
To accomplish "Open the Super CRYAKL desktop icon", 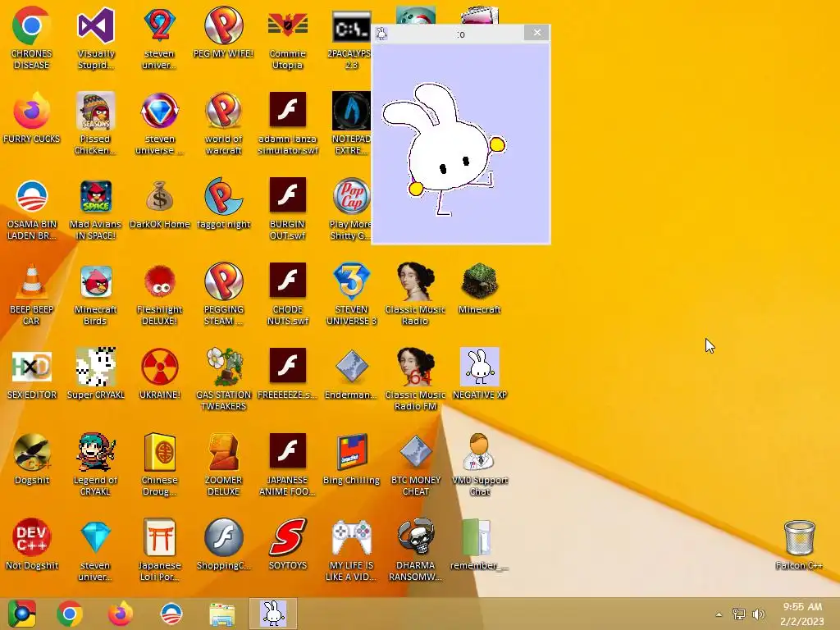I will pyautogui.click(x=95, y=367).
